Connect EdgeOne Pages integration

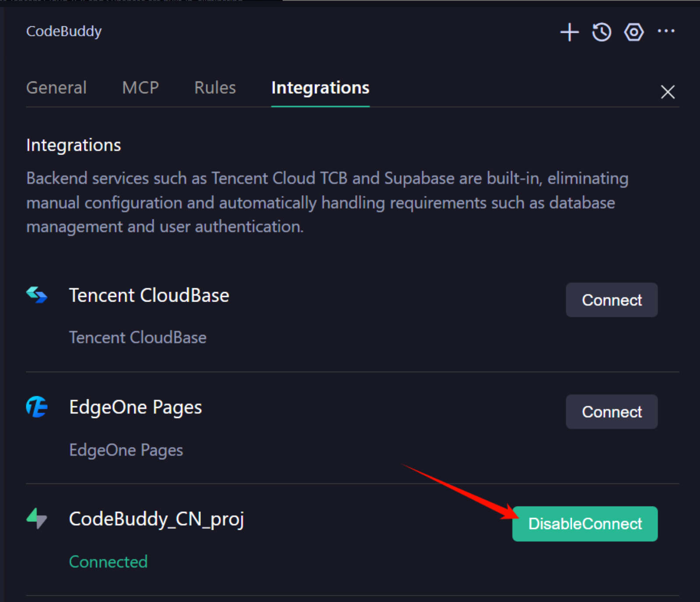point(611,412)
